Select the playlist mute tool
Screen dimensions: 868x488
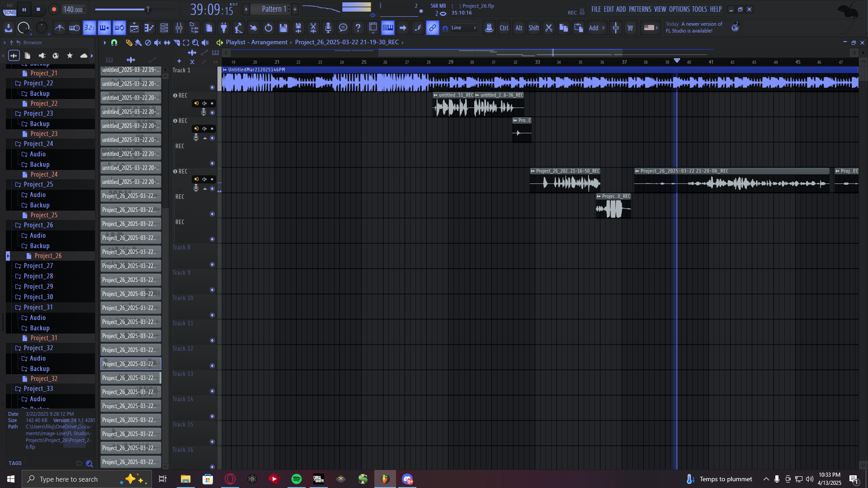pyautogui.click(x=157, y=42)
